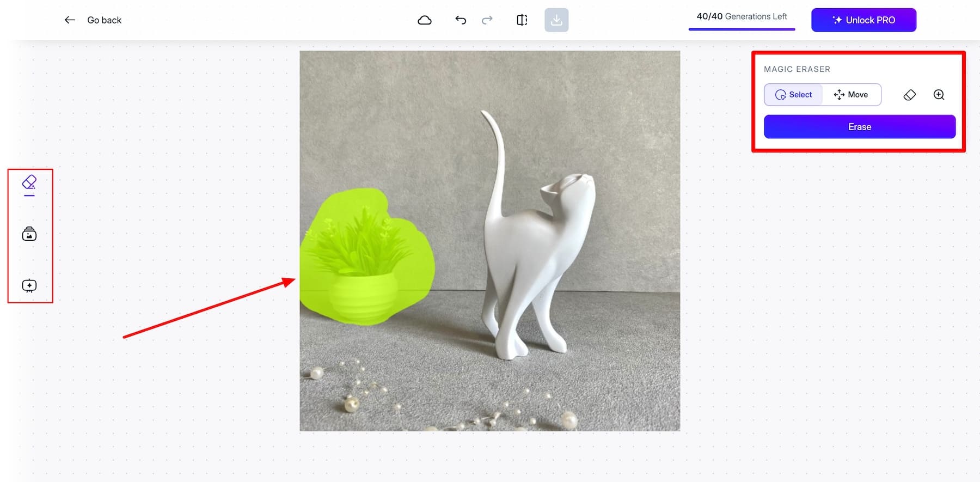Image resolution: width=980 pixels, height=482 pixels.
Task: Open the background tool in sidebar
Action: (29, 234)
